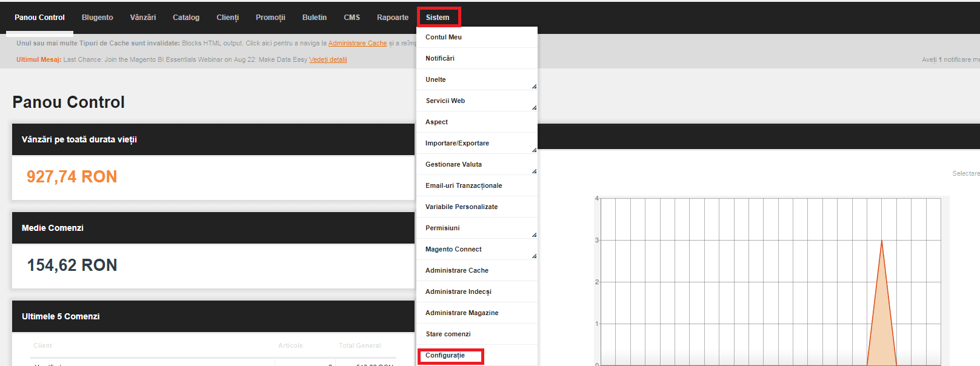Select Variabile Personalizate entry
Image resolution: width=980 pixels, height=366 pixels.
click(477, 207)
